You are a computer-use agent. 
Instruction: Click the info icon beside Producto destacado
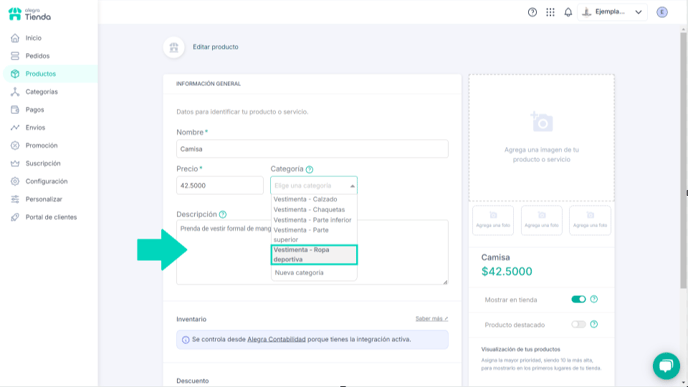[594, 324]
